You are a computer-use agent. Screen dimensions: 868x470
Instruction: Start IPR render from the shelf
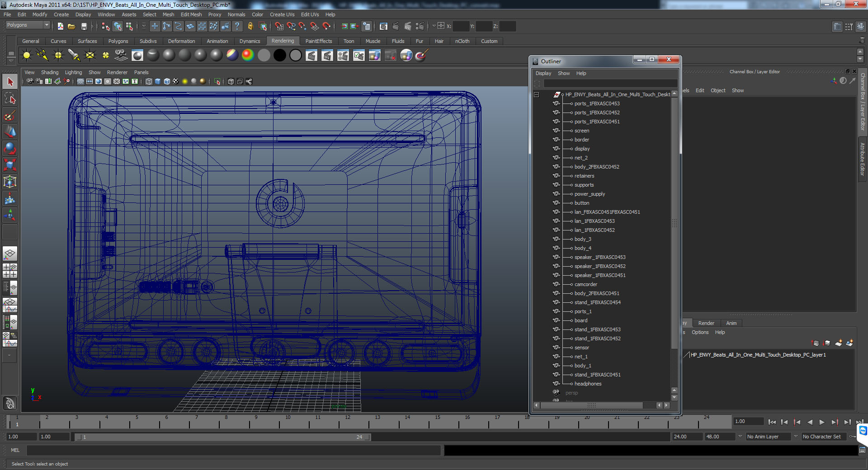click(x=327, y=55)
